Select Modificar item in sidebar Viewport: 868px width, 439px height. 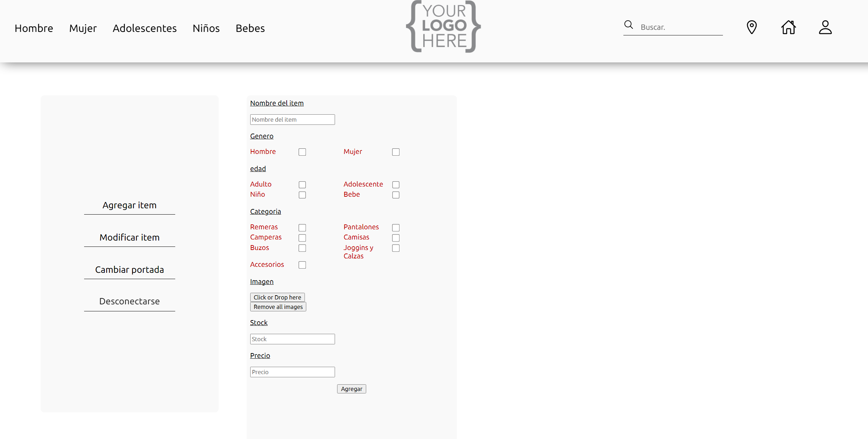click(129, 237)
